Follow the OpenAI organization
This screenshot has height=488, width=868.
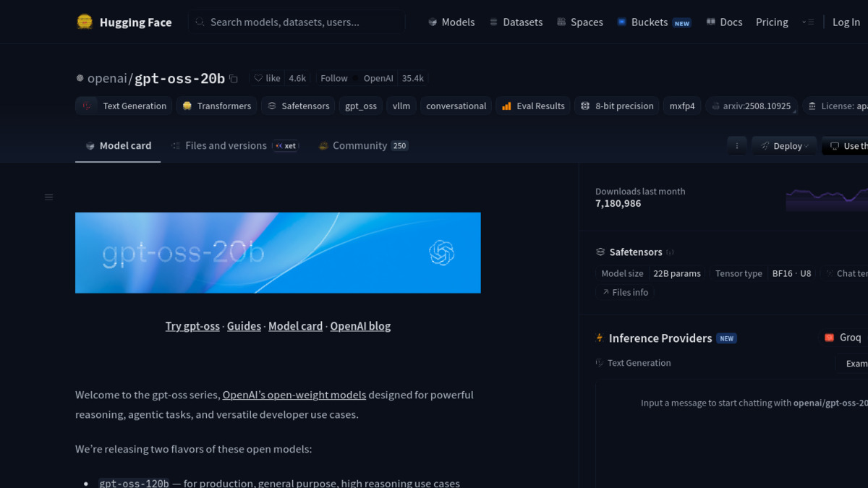[x=333, y=78]
